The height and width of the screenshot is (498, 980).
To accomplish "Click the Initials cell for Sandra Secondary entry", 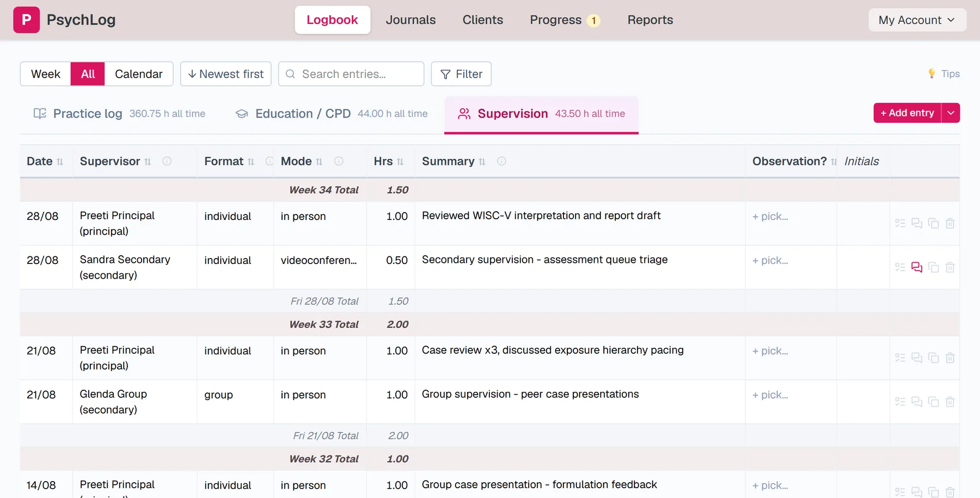I will 863,267.
